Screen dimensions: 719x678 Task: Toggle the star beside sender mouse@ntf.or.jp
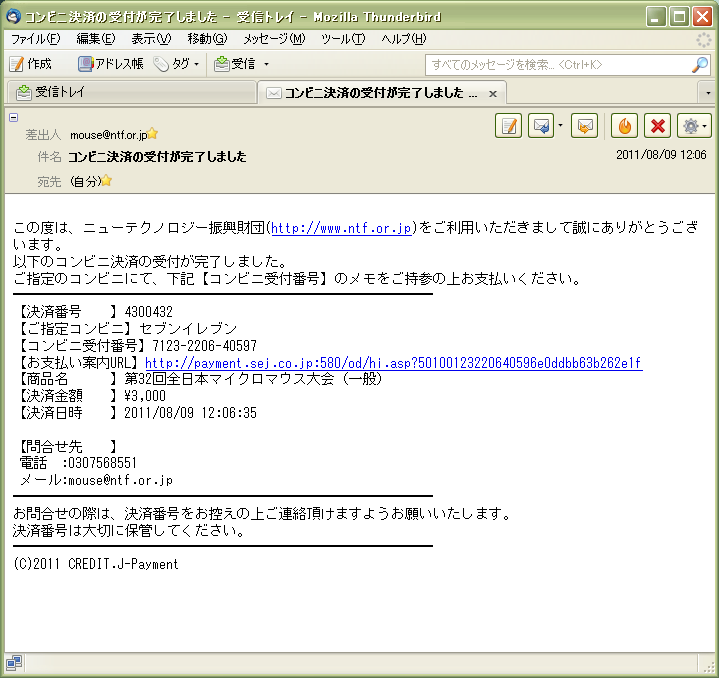(153, 133)
